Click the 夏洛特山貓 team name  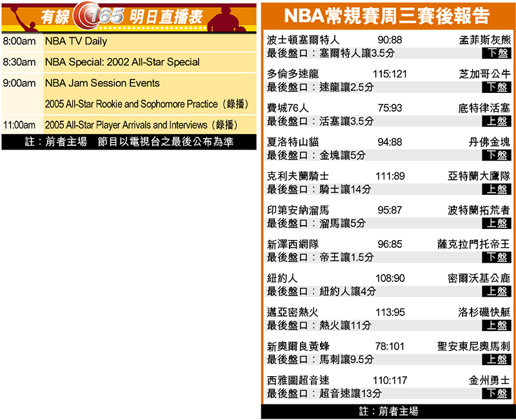pos(293,142)
